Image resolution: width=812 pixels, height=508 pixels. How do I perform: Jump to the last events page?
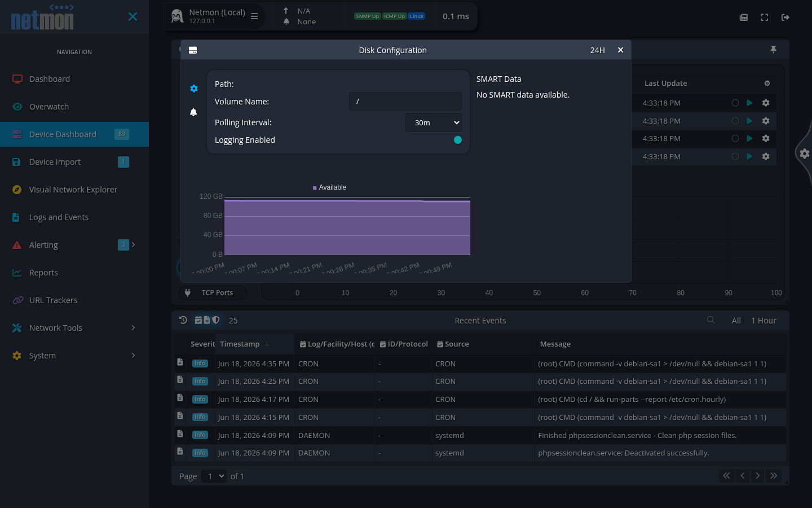pos(774,476)
